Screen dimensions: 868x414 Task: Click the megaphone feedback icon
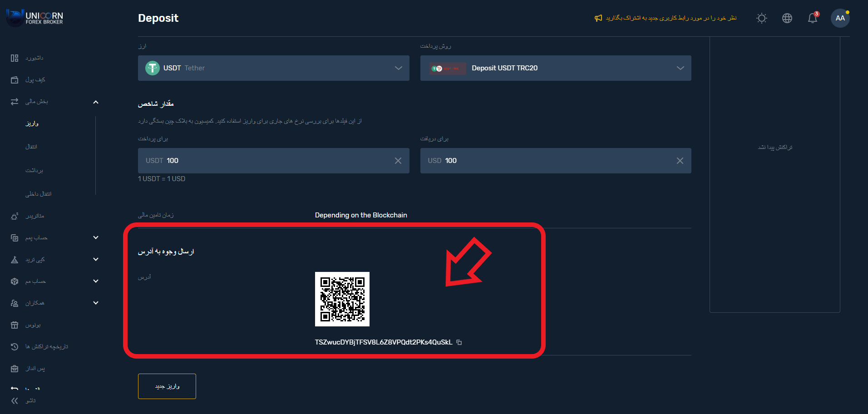tap(598, 18)
